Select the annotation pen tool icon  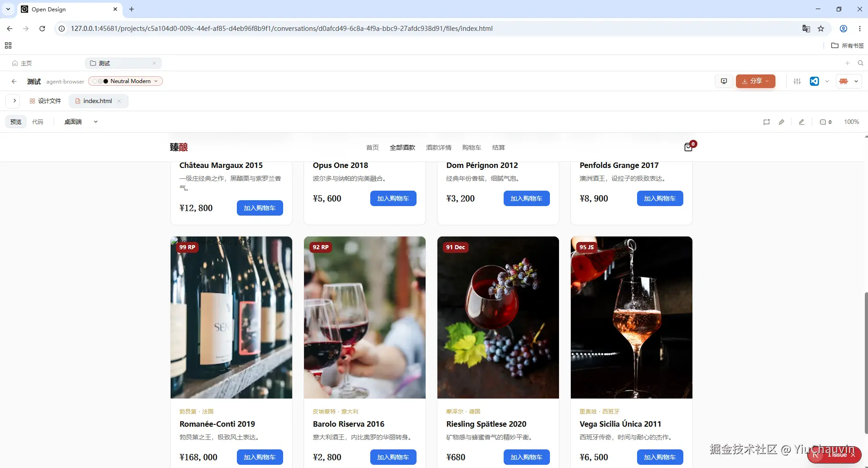[781, 122]
